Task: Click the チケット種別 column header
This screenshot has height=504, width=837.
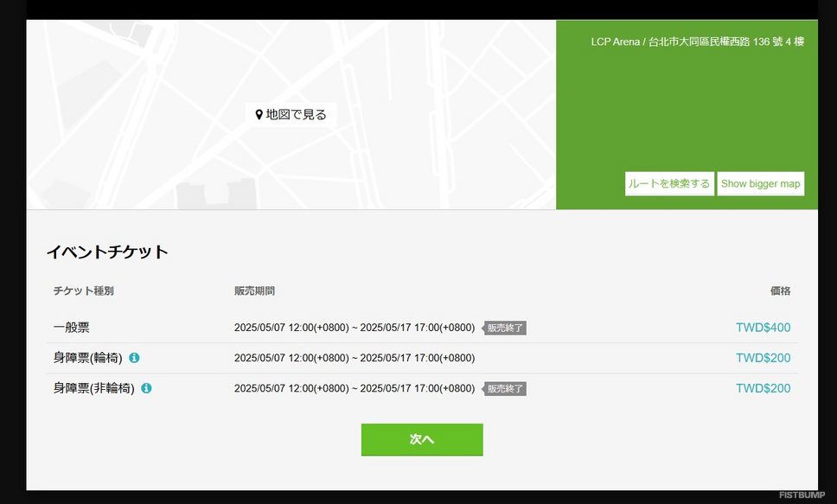Action: [x=83, y=291]
